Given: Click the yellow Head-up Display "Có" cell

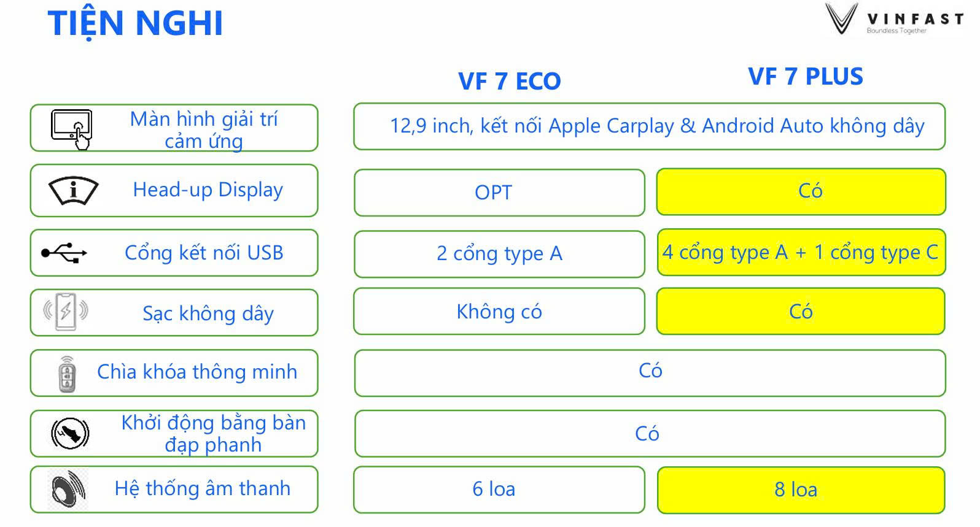Looking at the screenshot, I should pyautogui.click(x=801, y=191).
